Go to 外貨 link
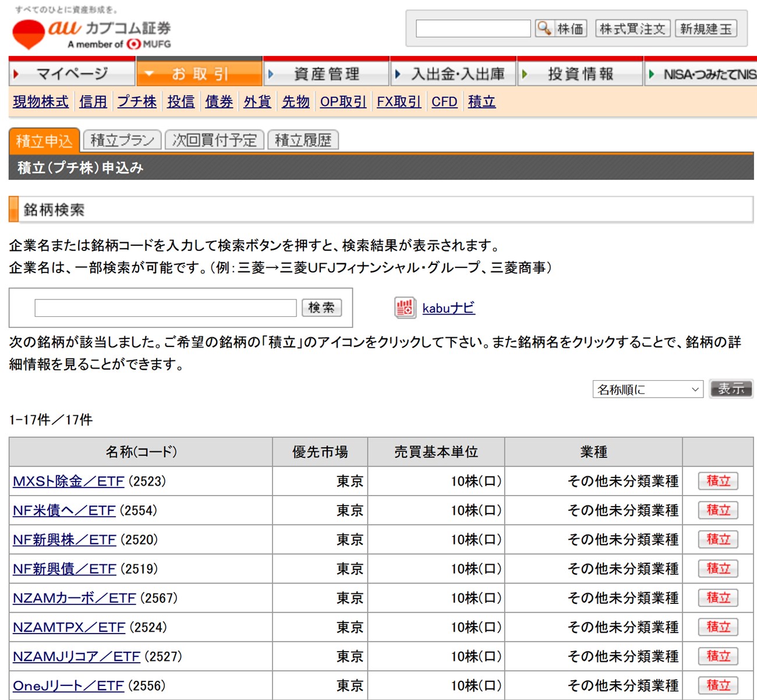 click(257, 101)
